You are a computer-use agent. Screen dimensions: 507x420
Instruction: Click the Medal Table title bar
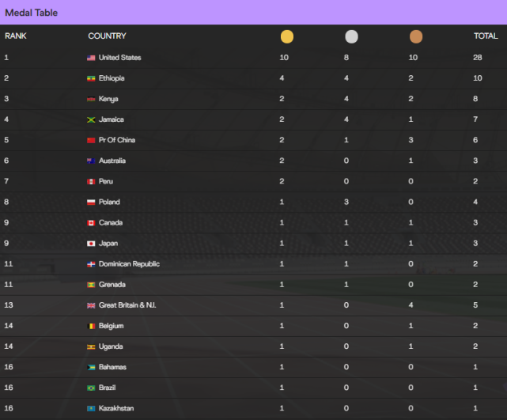tap(253, 13)
